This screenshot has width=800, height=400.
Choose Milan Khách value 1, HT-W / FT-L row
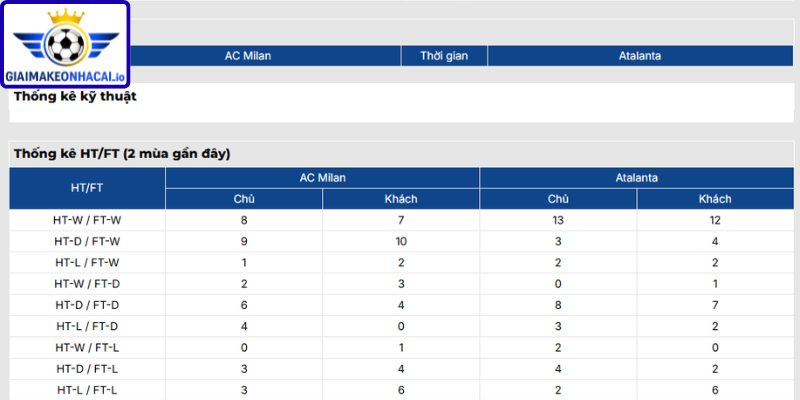pyautogui.click(x=401, y=348)
